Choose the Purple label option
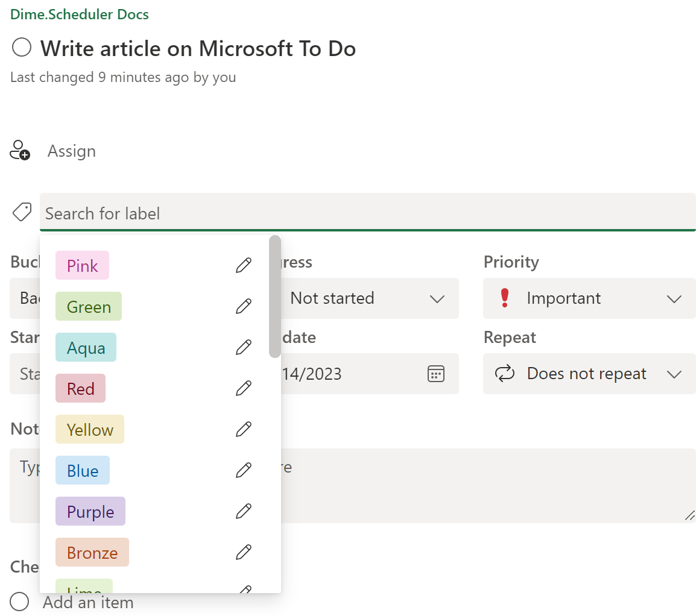699x616 pixels. [90, 511]
